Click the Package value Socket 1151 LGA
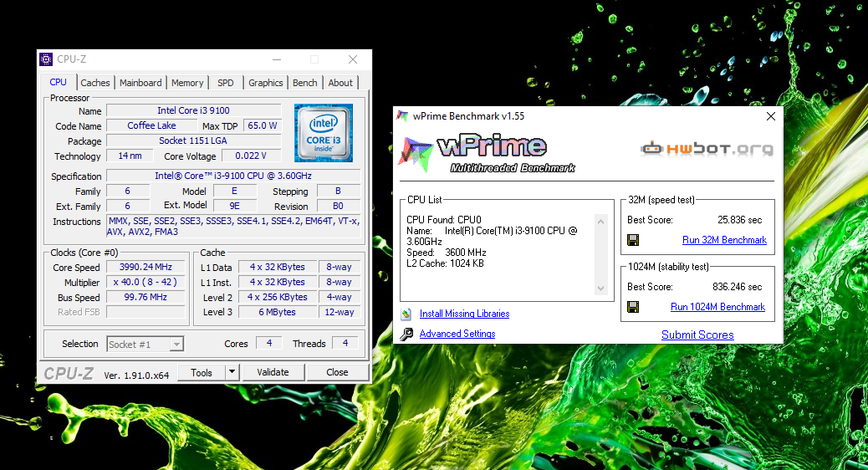868x470 pixels. coord(194,140)
